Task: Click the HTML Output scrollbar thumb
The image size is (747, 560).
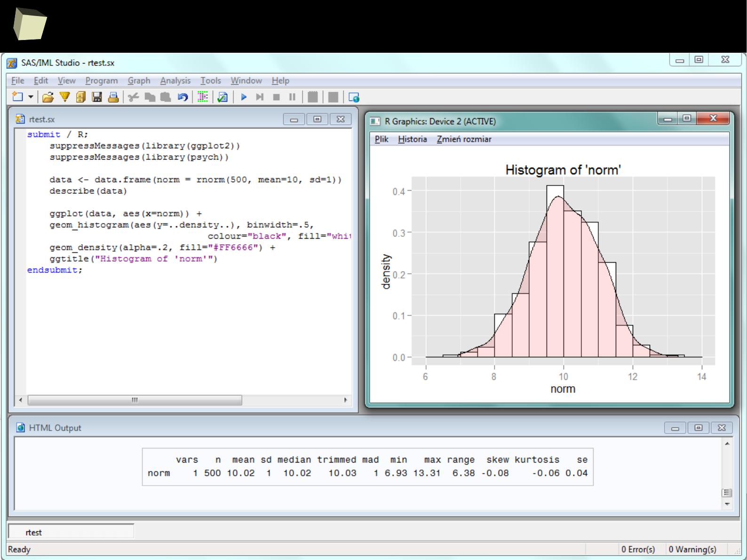Action: tap(727, 493)
